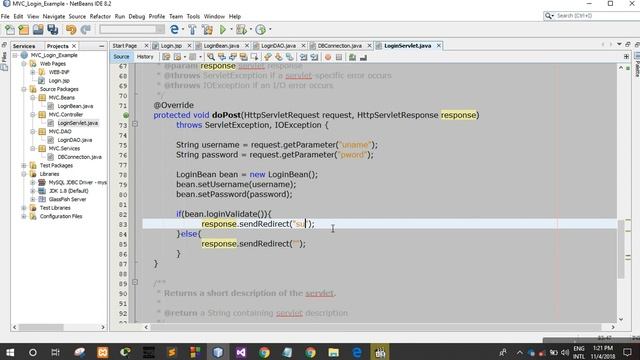Click the Last Edit icon in editor toolbar
640x360 pixels.
tap(166, 57)
